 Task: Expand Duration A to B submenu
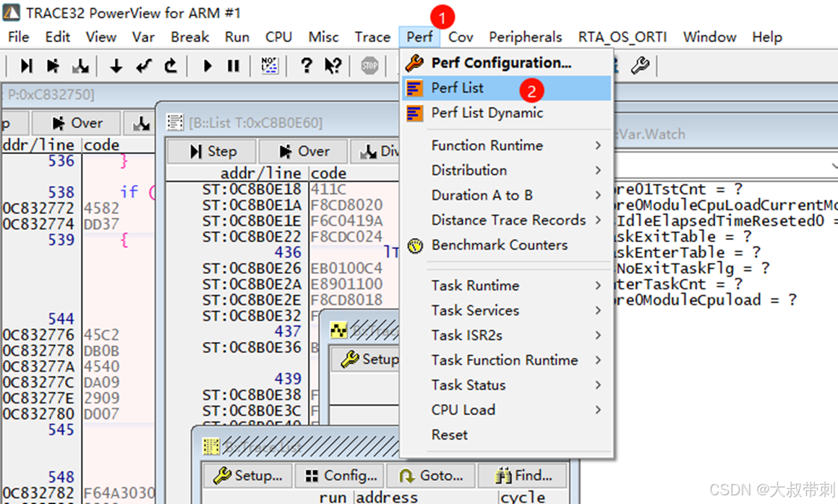[506, 196]
